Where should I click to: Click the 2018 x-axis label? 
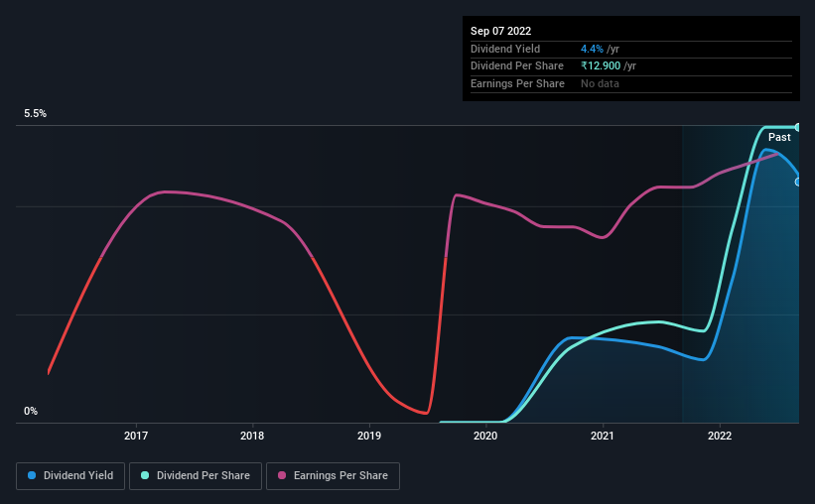tap(252, 436)
